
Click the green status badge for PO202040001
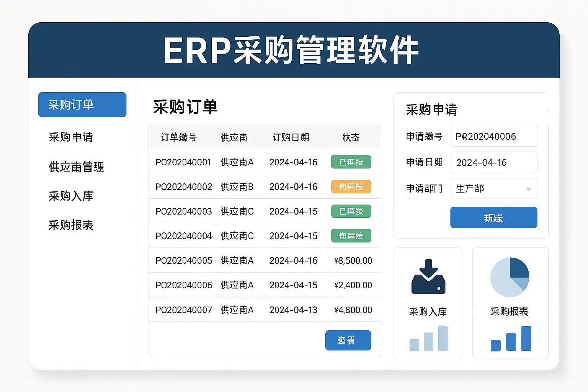pos(351,162)
